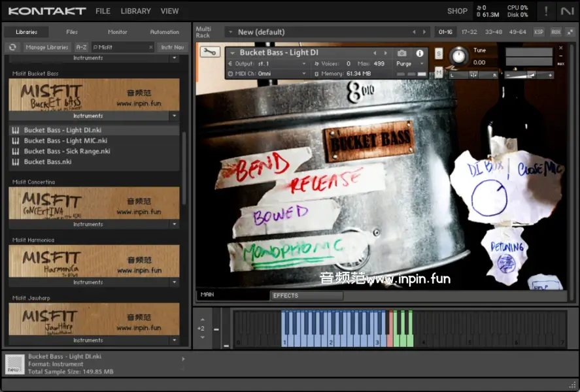Viewport: 580px width, 392px height.
Task: Open the MIDI Ch Omni dropdown
Action: click(281, 74)
